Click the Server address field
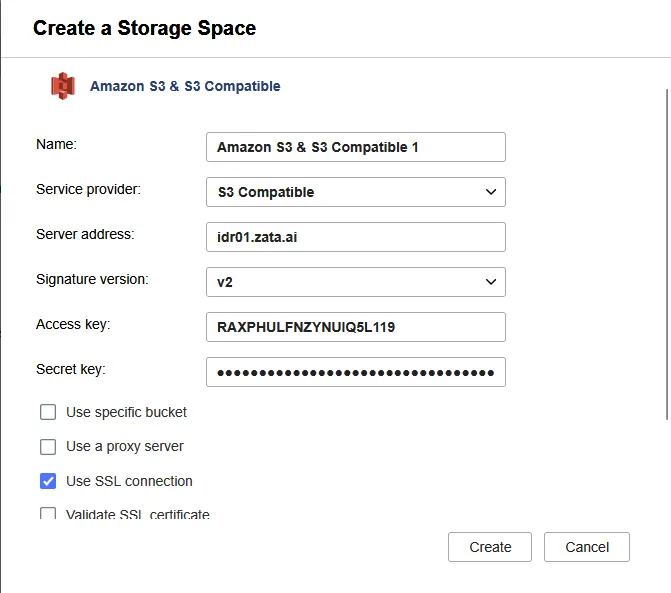The height and width of the screenshot is (593, 671). pos(356,237)
